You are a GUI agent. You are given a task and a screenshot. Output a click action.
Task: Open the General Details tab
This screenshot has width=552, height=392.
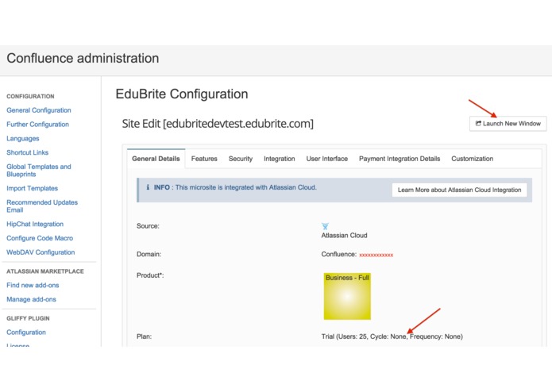tap(156, 159)
